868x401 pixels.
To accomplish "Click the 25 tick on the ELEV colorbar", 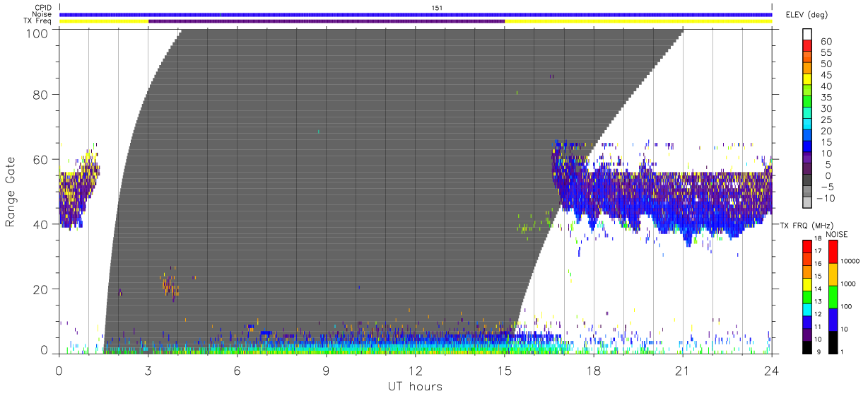I will 825,120.
